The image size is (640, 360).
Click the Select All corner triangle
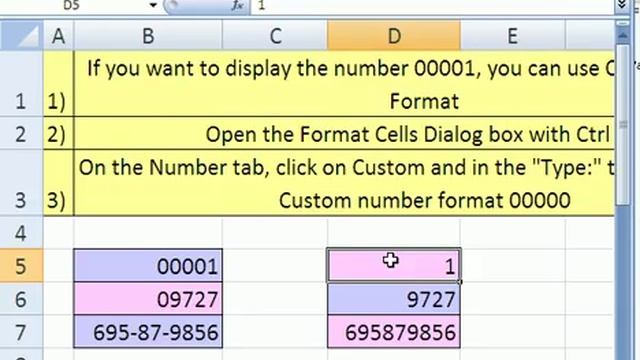pos(21,36)
